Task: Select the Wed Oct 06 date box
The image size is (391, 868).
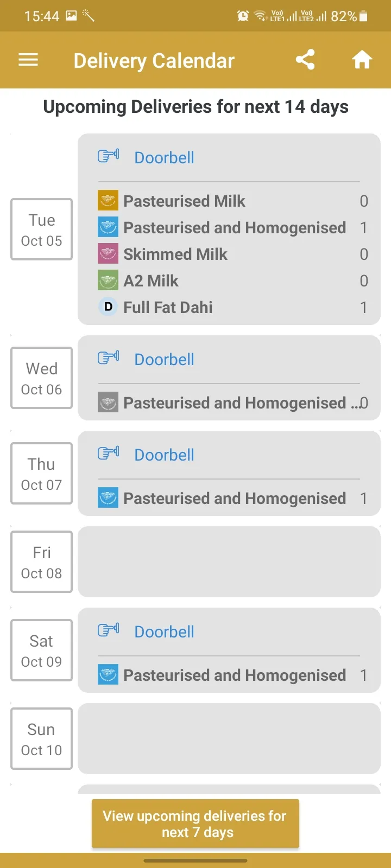Action: (42, 378)
